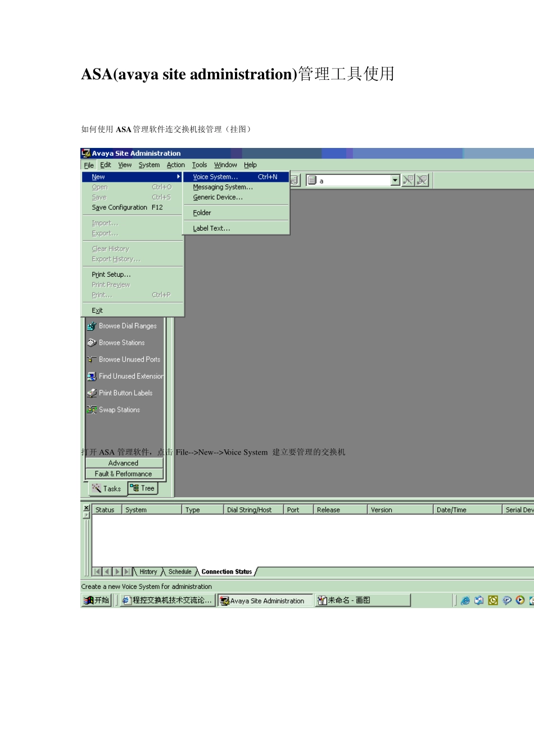Viewport: 534px width, 756px height.
Task: Open the system selector dropdown arrow
Action: tap(395, 180)
